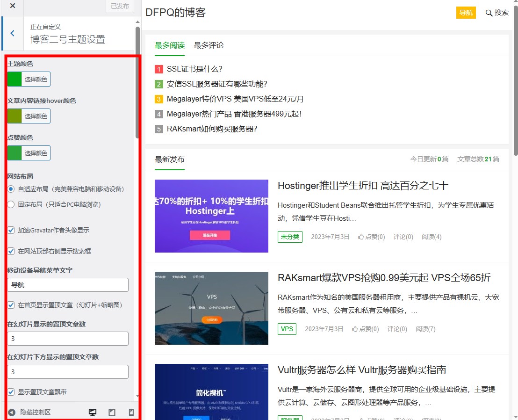Screen dimensions: 518x420
Task: Click the DFPQ的博客 site title
Action: pos(175,13)
